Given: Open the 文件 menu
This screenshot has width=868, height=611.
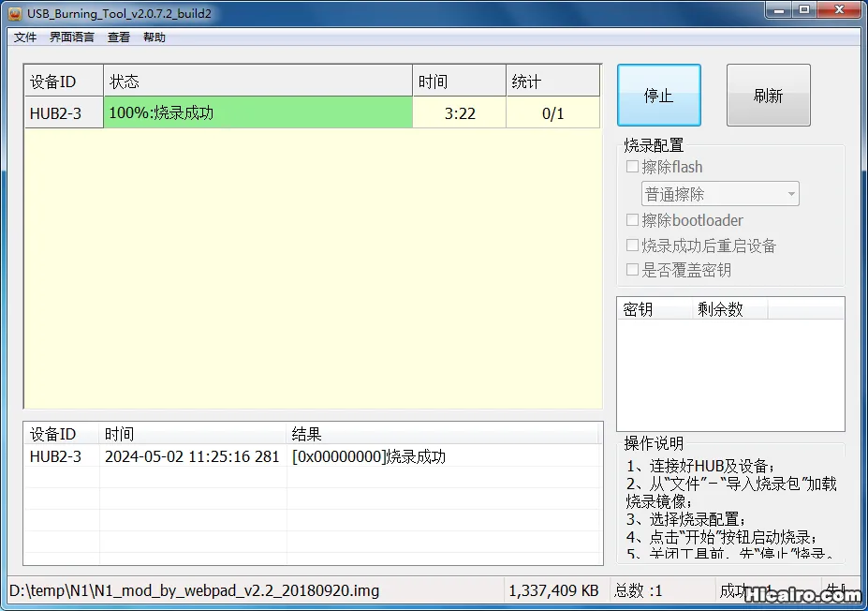Looking at the screenshot, I should click(x=25, y=37).
